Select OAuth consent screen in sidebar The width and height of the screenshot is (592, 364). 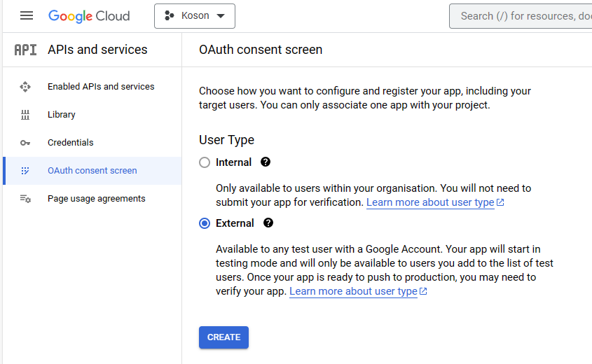(92, 171)
